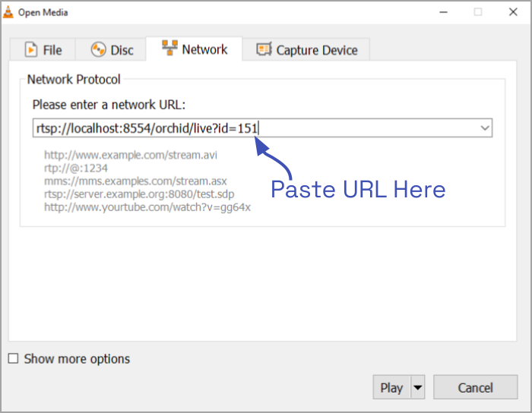
Task: Click the 'Please enter a network URL:' label
Action: click(109, 105)
